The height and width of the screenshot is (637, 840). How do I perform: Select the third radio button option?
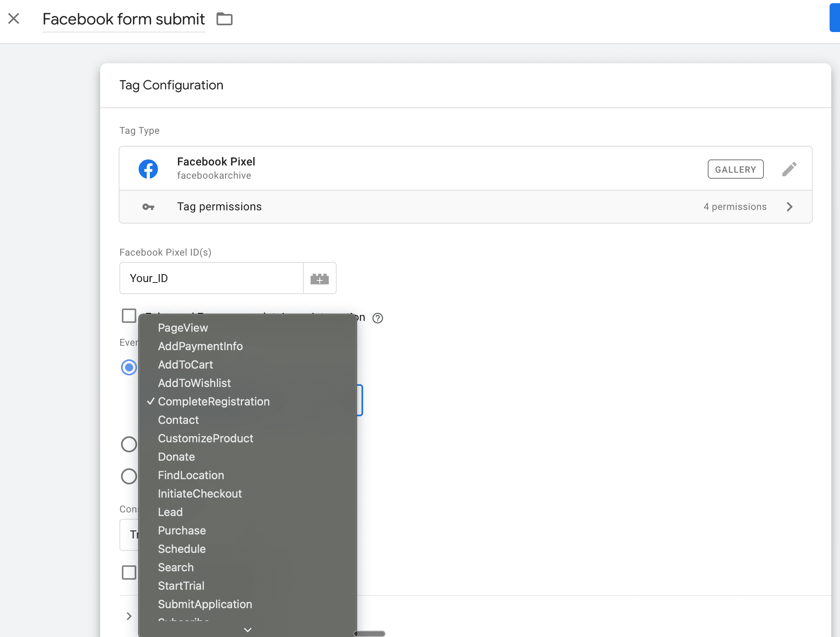pyautogui.click(x=129, y=476)
